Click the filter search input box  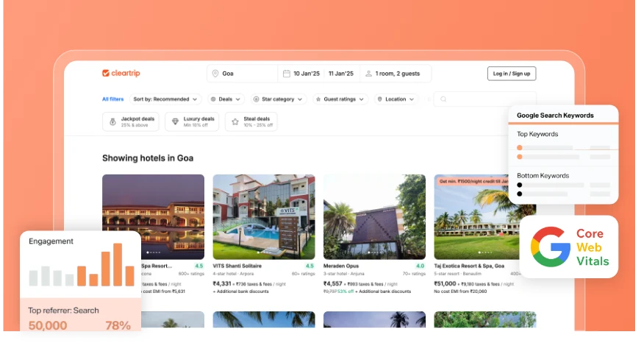click(485, 99)
